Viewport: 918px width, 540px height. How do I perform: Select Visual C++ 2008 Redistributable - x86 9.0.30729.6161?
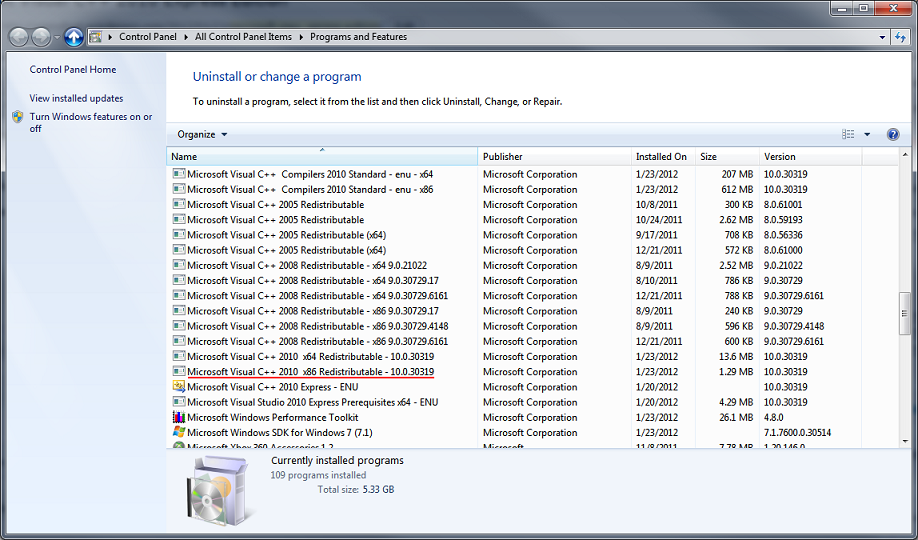(317, 341)
